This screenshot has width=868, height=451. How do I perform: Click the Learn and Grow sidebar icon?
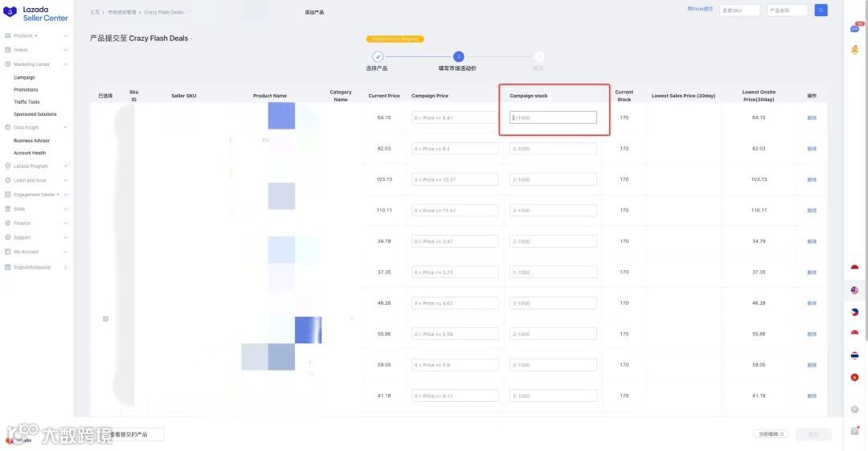[x=8, y=180]
